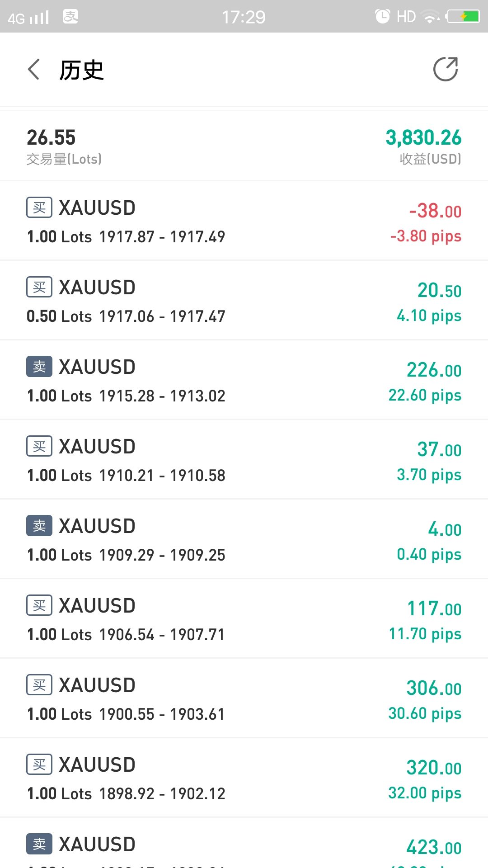Select the trade showing 32.00 pips
The image size is (488, 868).
pos(244,778)
